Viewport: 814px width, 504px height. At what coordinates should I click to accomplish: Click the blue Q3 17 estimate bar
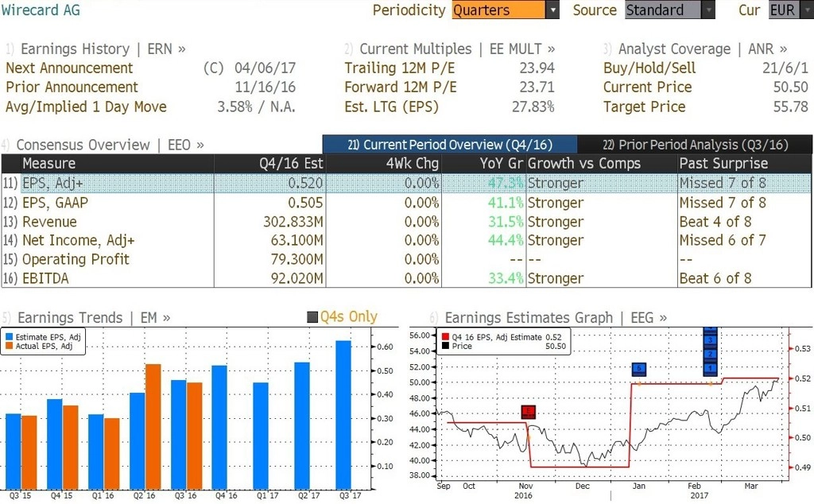click(x=343, y=415)
